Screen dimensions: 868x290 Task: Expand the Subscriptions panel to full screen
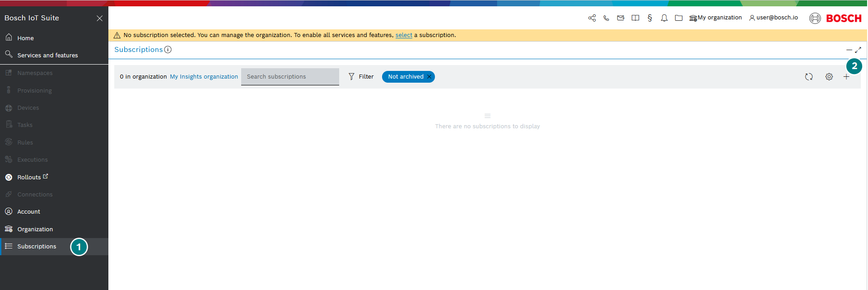coord(858,50)
